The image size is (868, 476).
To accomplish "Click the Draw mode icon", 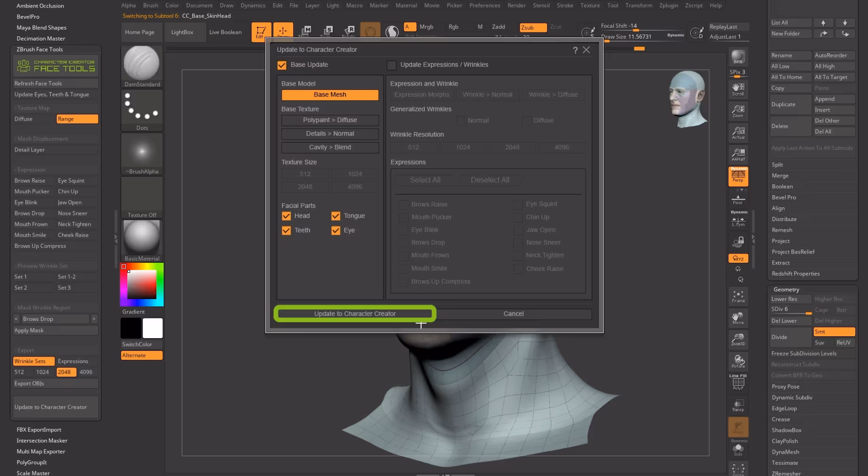I will (283, 32).
